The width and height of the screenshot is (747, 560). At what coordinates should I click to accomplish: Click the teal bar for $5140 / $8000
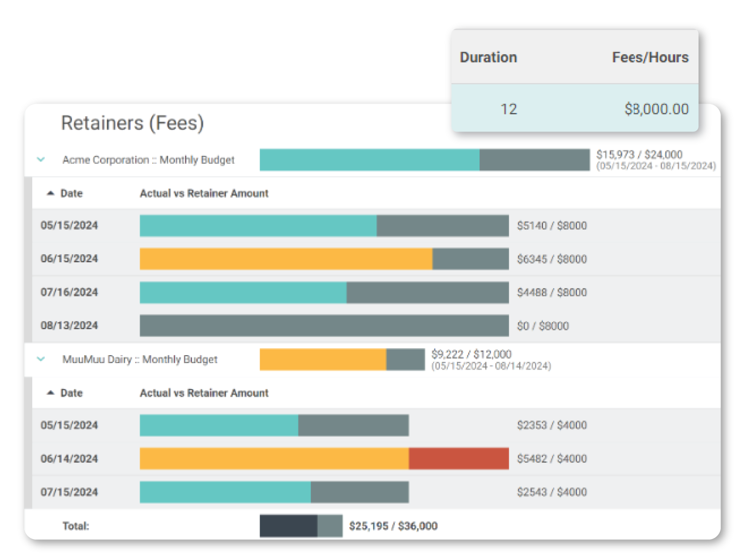258,226
